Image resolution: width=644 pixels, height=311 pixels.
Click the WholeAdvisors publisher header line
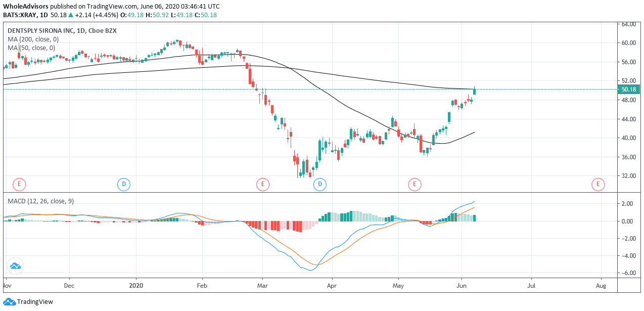coord(111,7)
